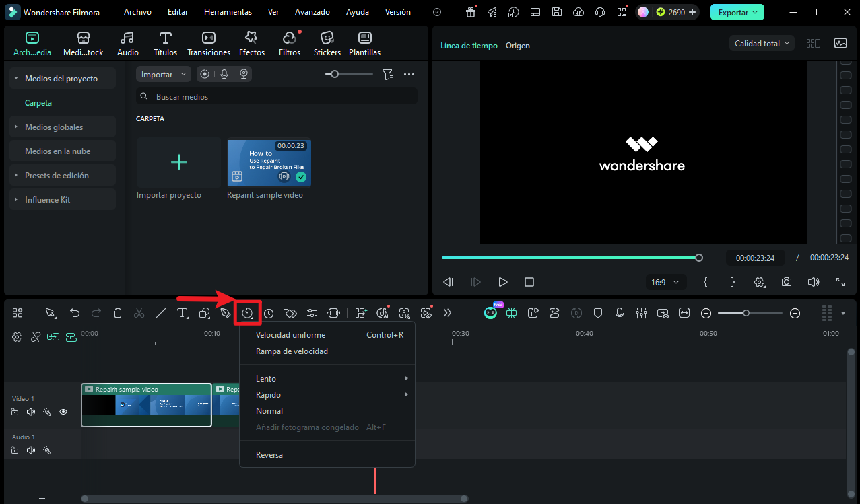Hide Vídeo 1 track with eye icon
The image size is (860, 504).
(x=63, y=412)
